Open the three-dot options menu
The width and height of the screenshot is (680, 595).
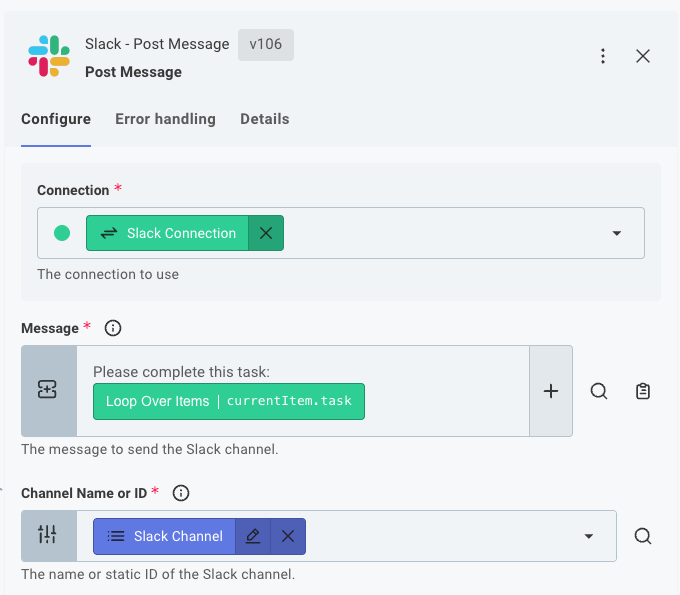[603, 56]
